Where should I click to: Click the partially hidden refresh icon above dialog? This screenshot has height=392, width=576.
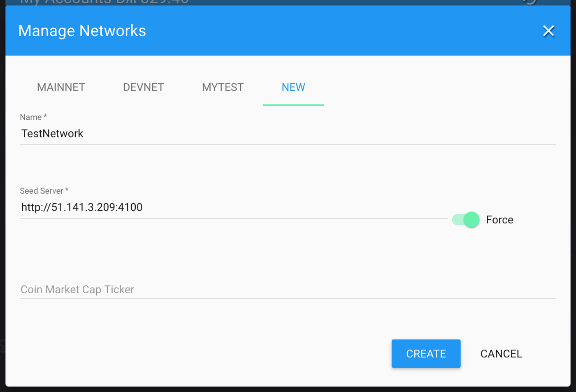pyautogui.click(x=530, y=2)
